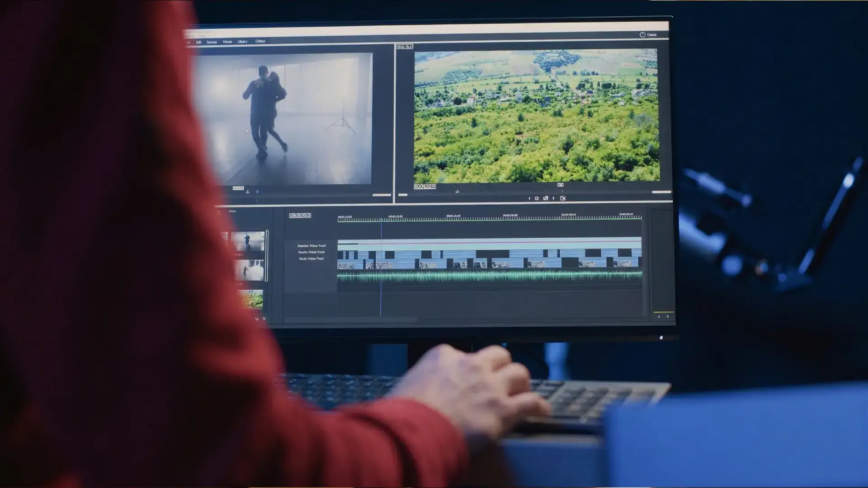
Task: Step back one frame in program monitor
Action: point(529,198)
